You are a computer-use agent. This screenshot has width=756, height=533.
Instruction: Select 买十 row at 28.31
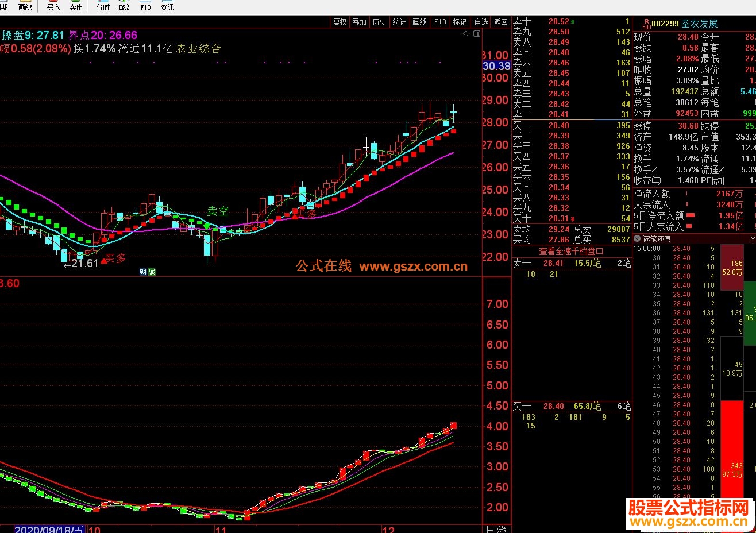point(572,218)
